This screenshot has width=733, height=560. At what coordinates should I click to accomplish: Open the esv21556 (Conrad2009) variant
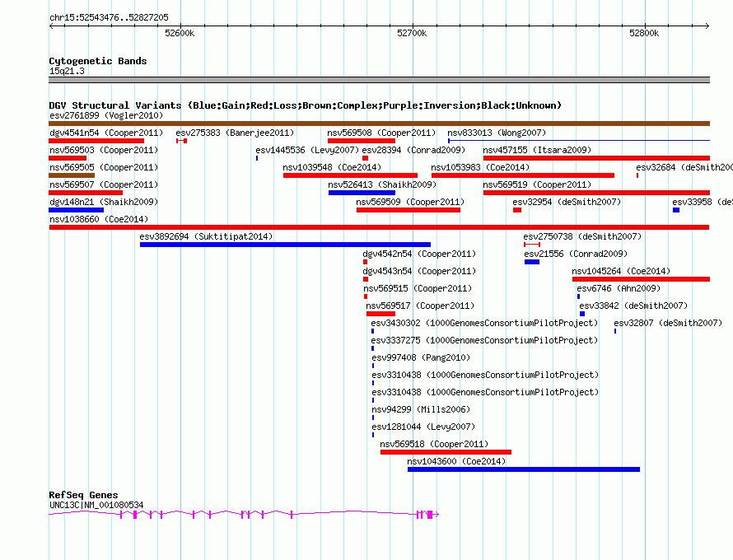(x=576, y=254)
